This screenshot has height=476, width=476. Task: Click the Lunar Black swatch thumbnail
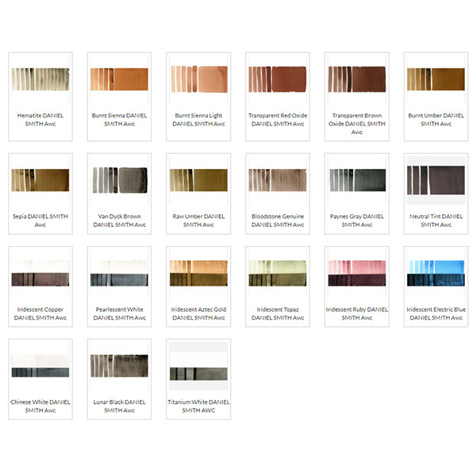tap(119, 367)
